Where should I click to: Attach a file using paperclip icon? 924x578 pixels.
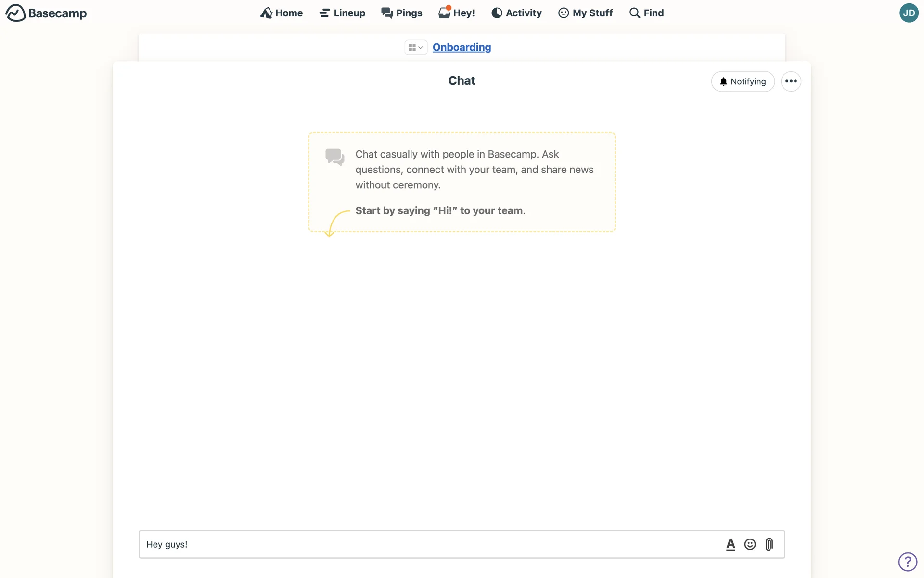(769, 544)
